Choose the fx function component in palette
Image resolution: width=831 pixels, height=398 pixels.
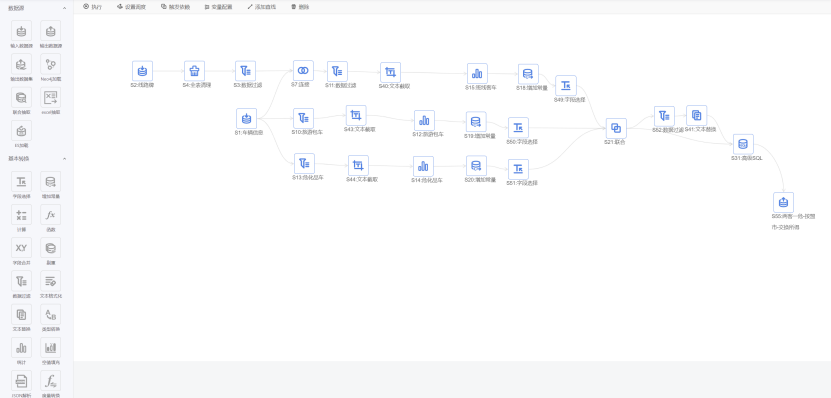pos(50,215)
